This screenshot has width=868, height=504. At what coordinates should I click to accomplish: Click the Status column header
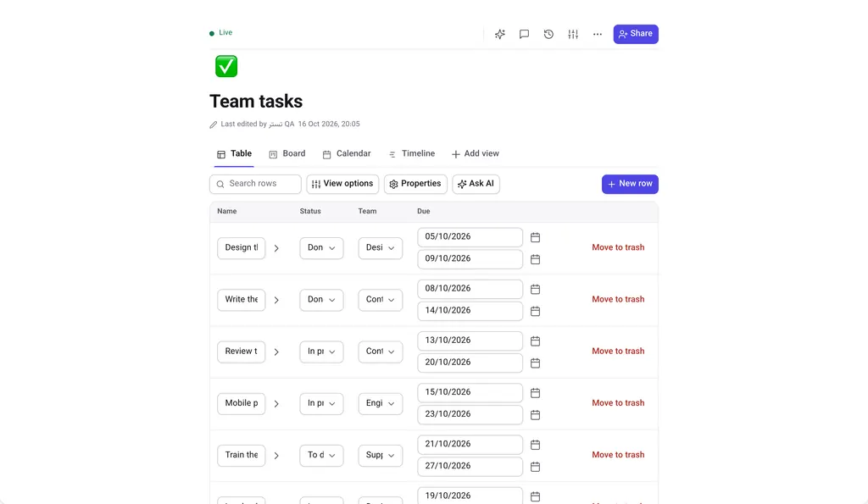(x=310, y=211)
